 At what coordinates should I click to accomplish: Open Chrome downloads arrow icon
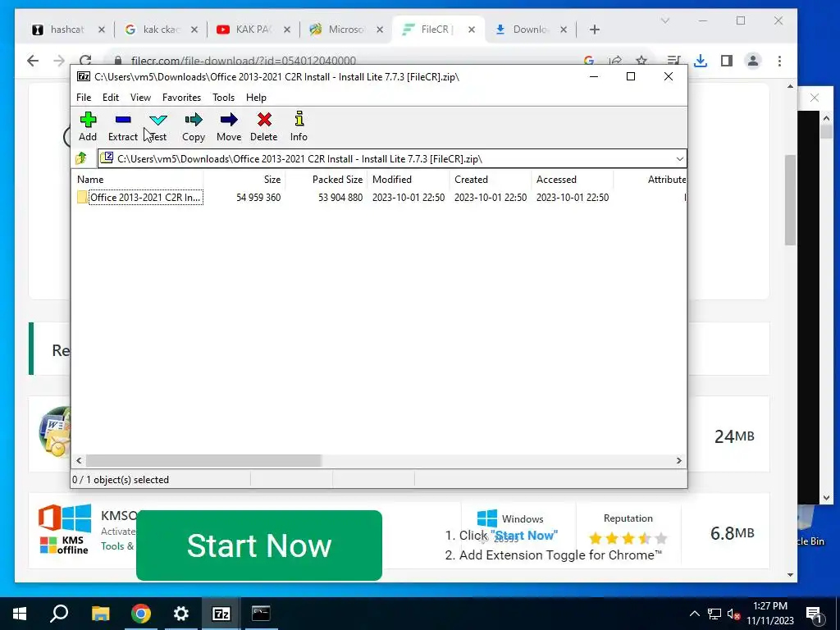click(x=701, y=61)
